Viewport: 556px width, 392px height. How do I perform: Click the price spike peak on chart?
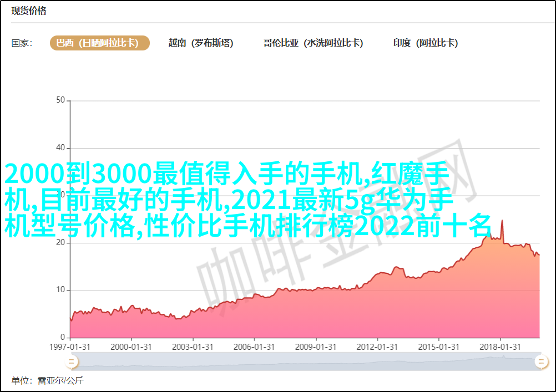point(502,221)
